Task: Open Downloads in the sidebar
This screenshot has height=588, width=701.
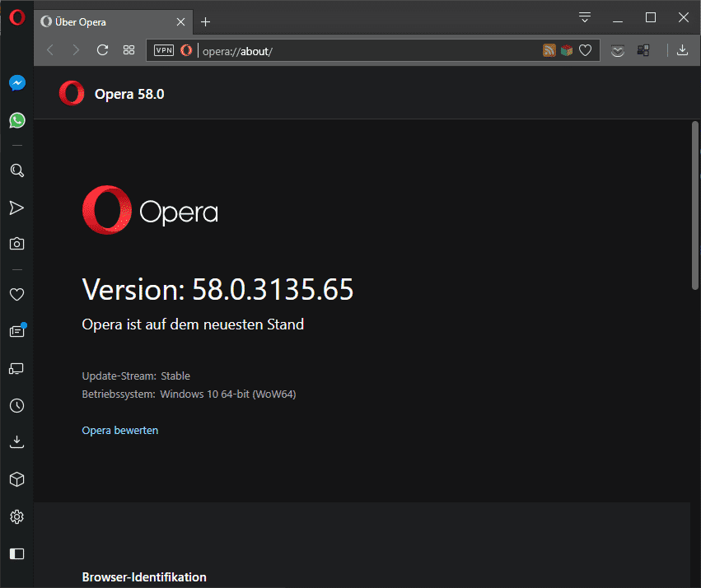Action: 17,442
